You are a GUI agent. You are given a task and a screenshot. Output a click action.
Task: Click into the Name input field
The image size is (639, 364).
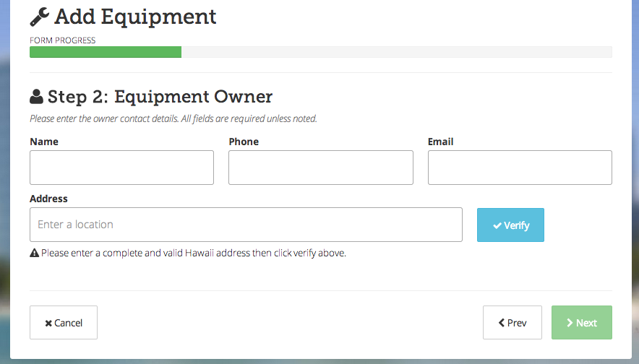pos(121,168)
